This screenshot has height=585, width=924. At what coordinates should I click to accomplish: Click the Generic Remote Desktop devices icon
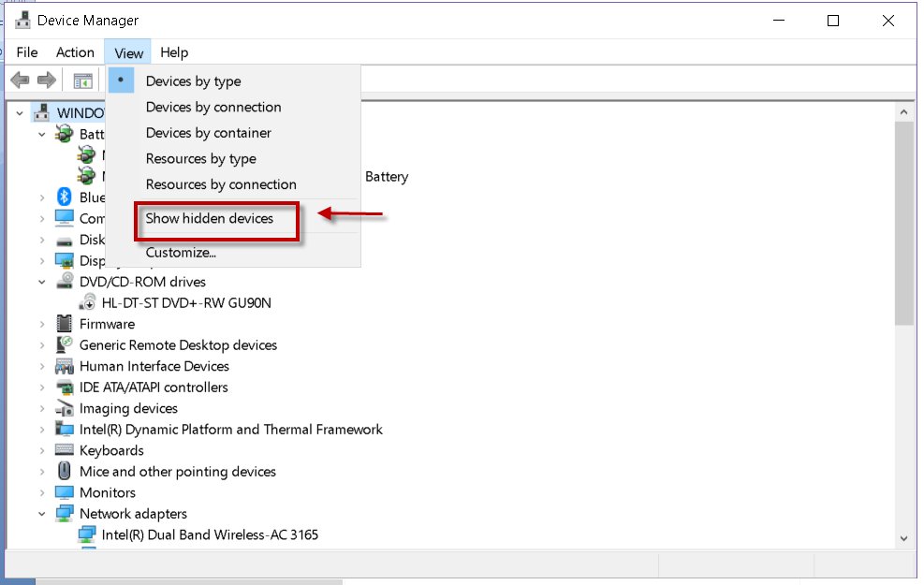tap(65, 344)
